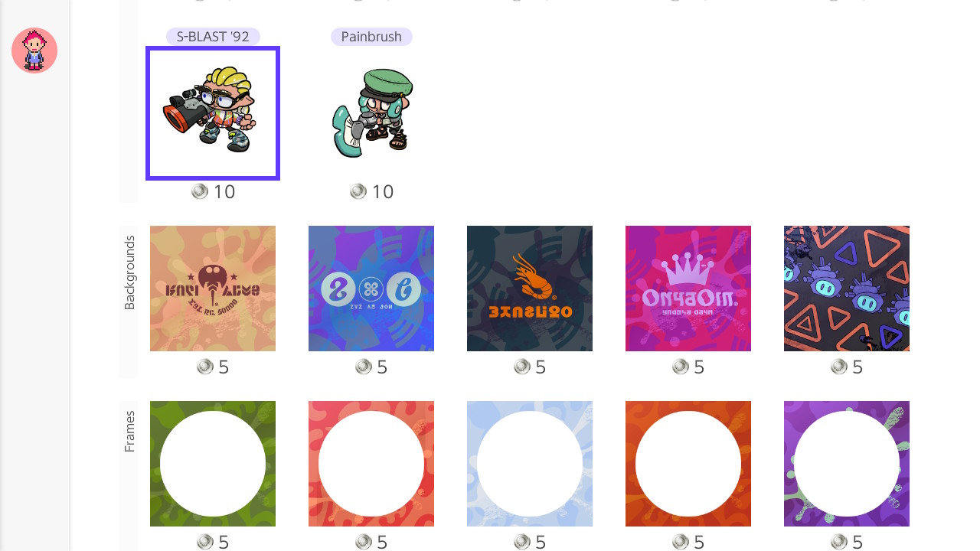Pick the orange circular frame
Image resolution: width=980 pixels, height=551 pixels.
click(688, 464)
